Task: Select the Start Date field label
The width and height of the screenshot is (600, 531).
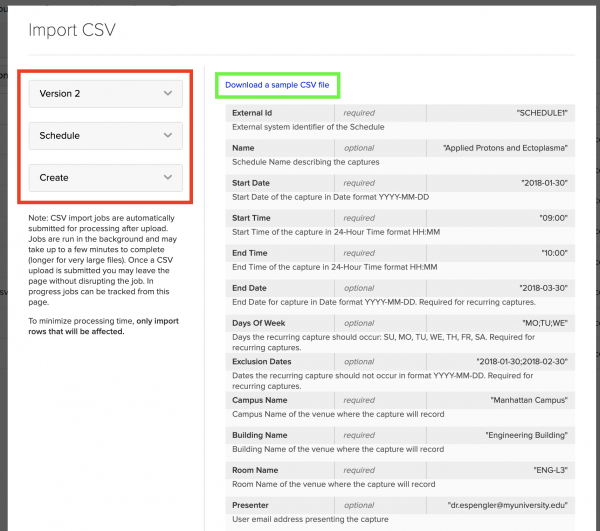Action: point(254,183)
